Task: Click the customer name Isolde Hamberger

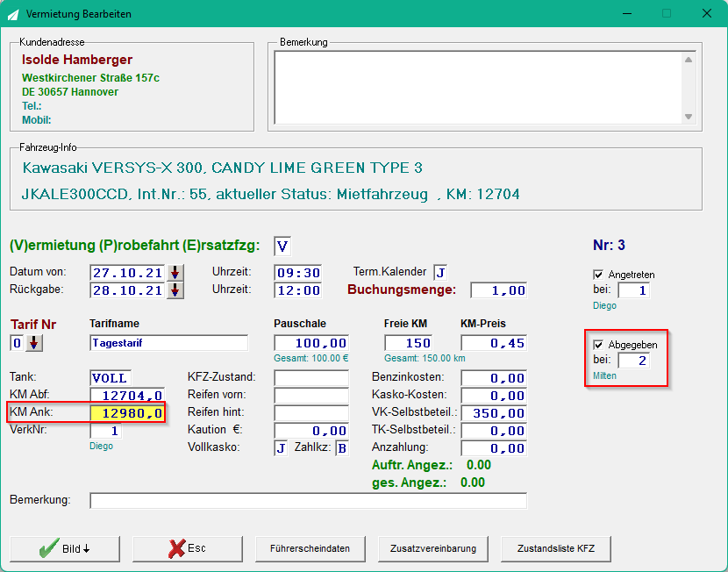Action: point(77,60)
